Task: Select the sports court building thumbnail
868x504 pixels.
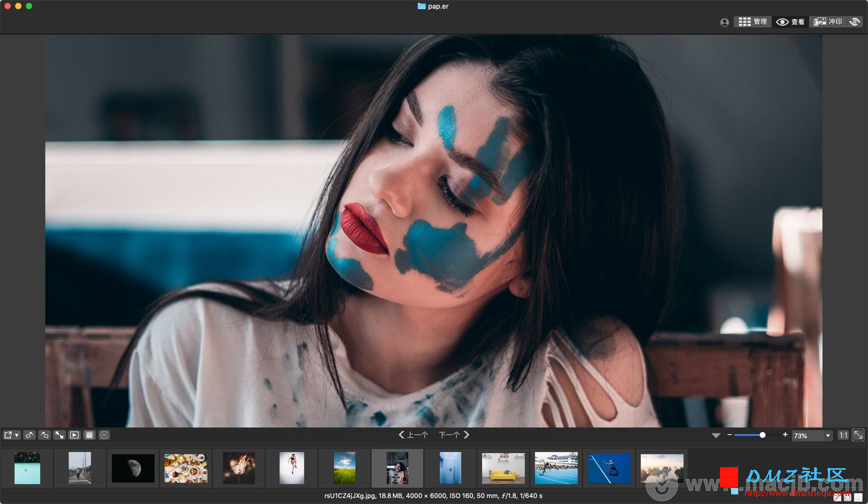Action: [x=556, y=468]
